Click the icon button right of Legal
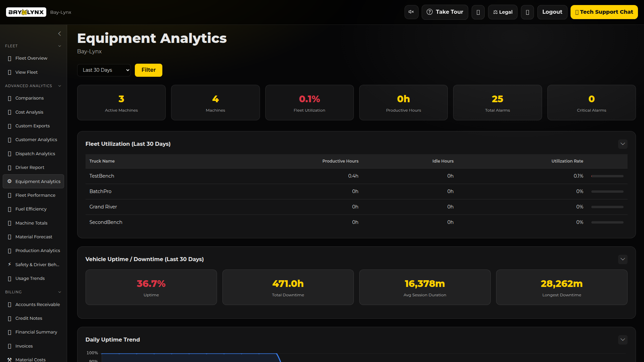The width and height of the screenshot is (644, 362). [527, 12]
